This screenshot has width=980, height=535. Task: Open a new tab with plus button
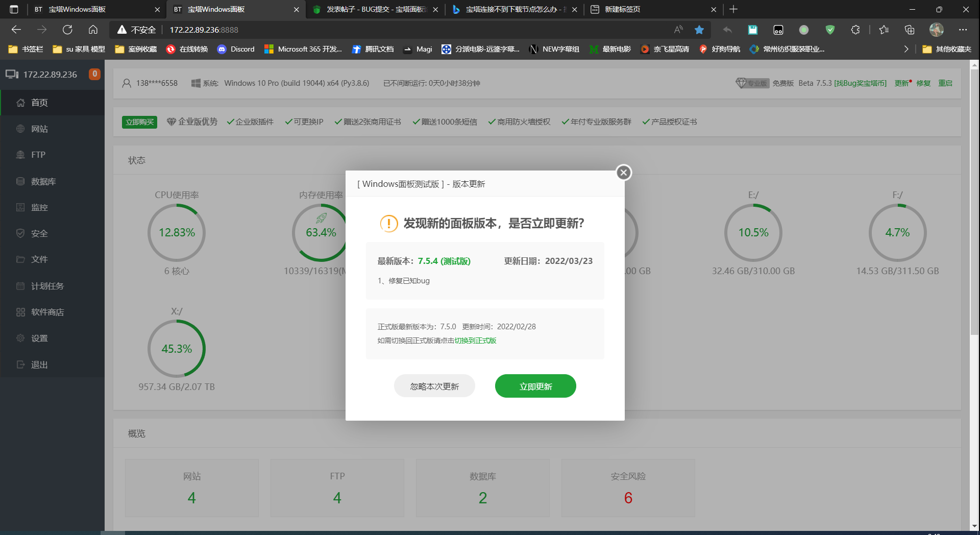pyautogui.click(x=733, y=9)
